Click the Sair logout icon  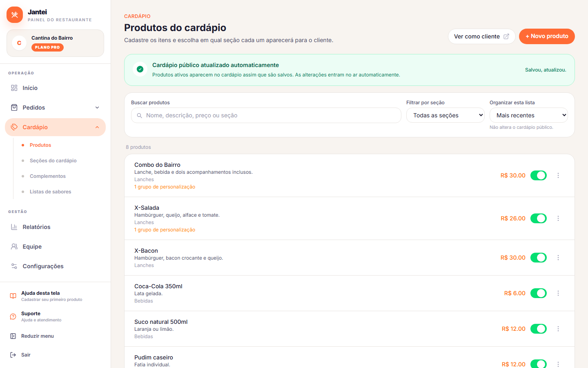(x=13, y=355)
